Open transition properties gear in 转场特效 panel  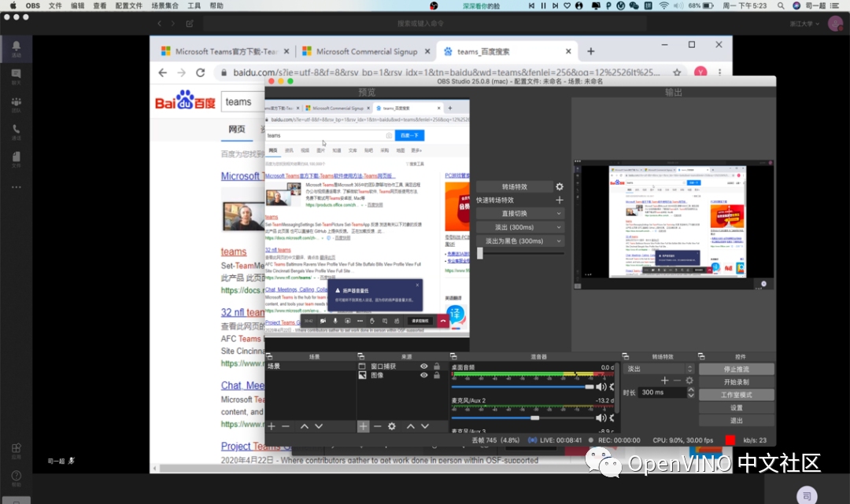(689, 381)
